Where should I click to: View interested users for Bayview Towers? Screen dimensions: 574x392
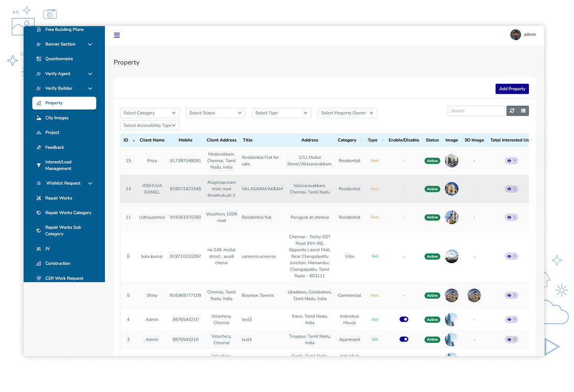[512, 296]
